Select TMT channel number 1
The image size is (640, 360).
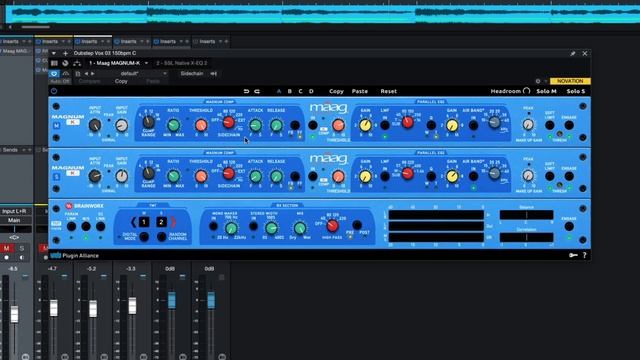coord(144,222)
